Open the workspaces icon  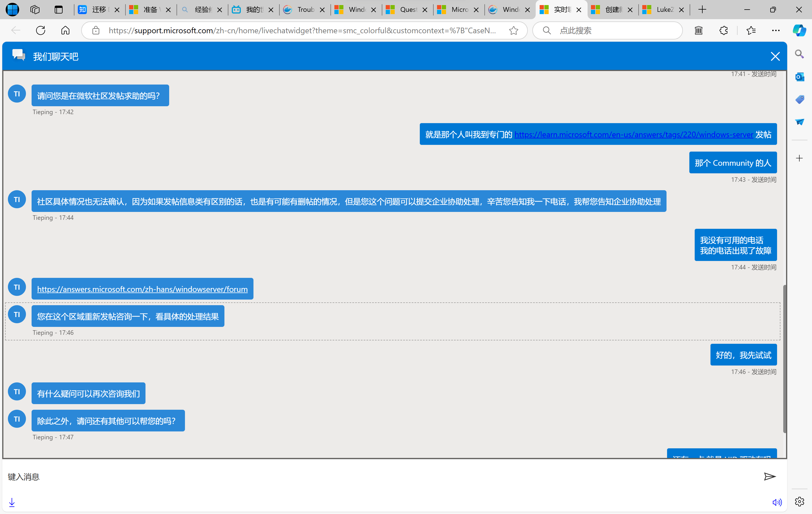point(35,9)
